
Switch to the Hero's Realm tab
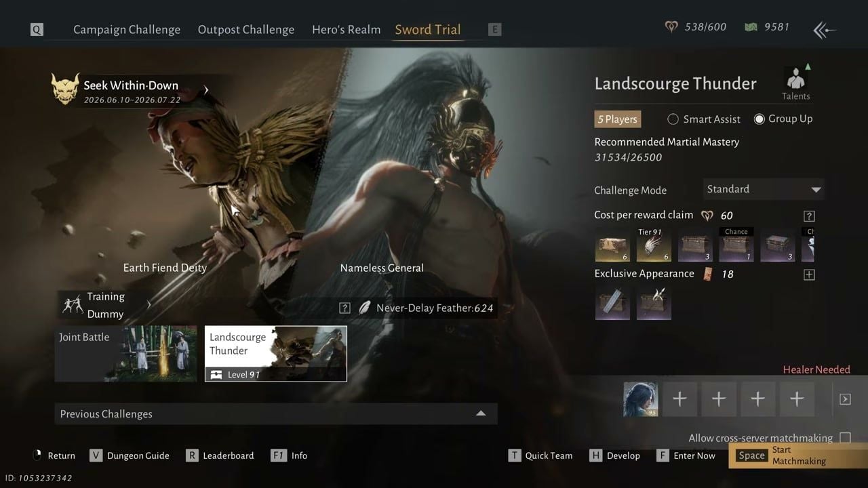click(x=347, y=30)
